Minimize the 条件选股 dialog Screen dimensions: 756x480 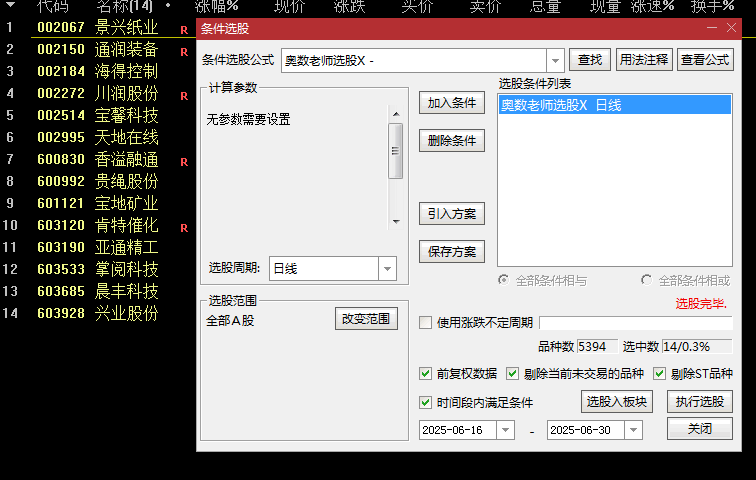[x=712, y=28]
